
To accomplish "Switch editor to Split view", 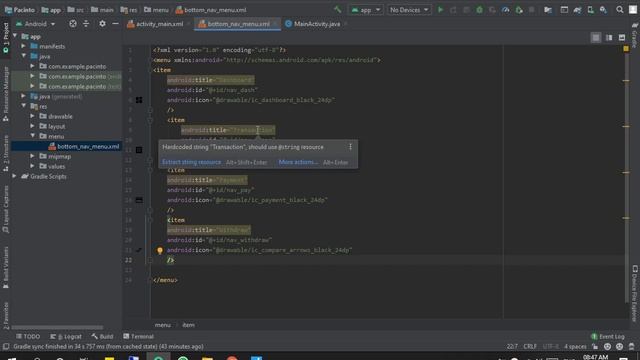I will click(609, 38).
